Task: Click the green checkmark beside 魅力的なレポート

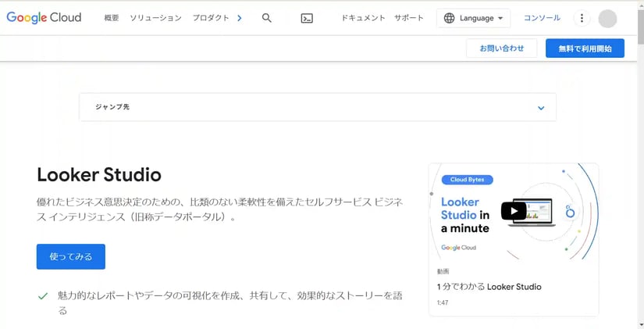Action: (x=43, y=296)
